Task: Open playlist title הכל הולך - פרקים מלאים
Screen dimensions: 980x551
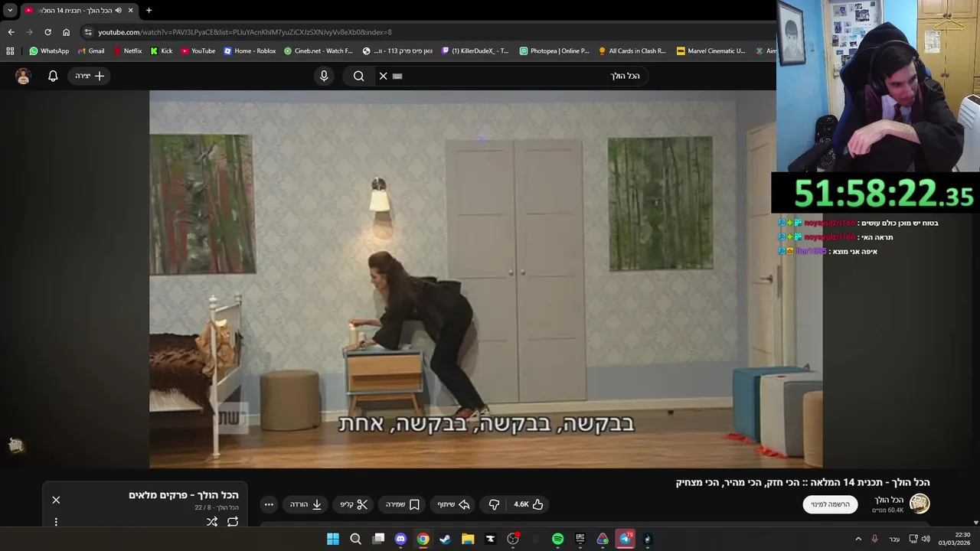Action: 184,495
